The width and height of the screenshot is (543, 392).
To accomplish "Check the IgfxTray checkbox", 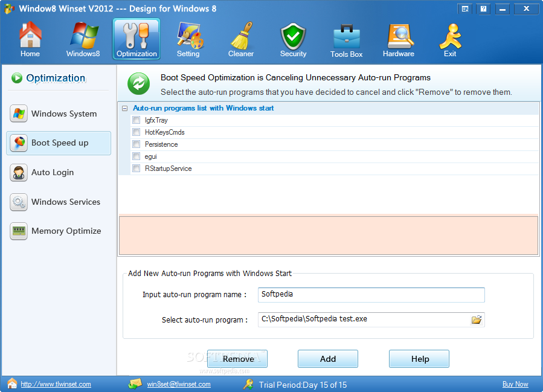I will point(136,120).
